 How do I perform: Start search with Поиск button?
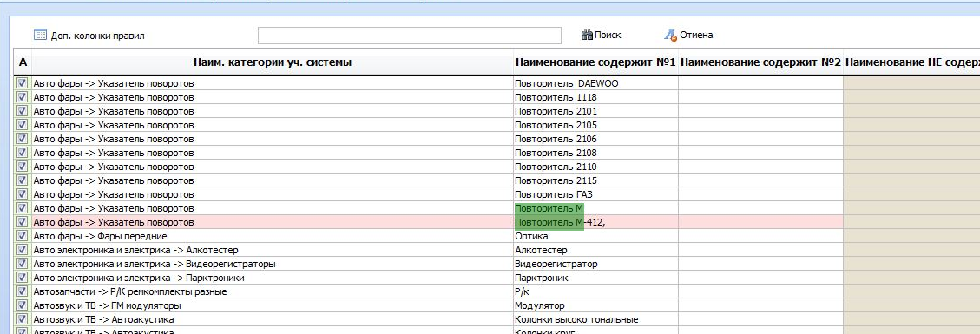pyautogui.click(x=602, y=35)
